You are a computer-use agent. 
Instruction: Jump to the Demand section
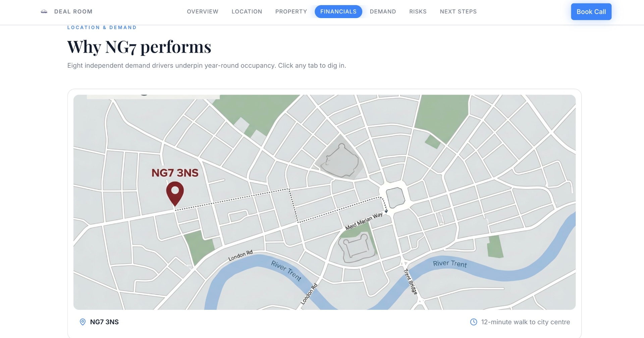[383, 11]
